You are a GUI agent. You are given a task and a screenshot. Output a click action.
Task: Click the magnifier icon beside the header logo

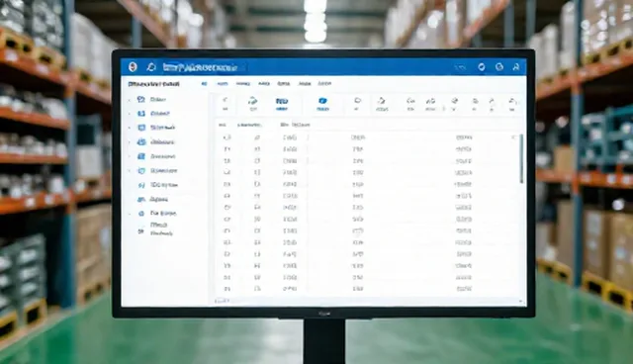coord(151,67)
